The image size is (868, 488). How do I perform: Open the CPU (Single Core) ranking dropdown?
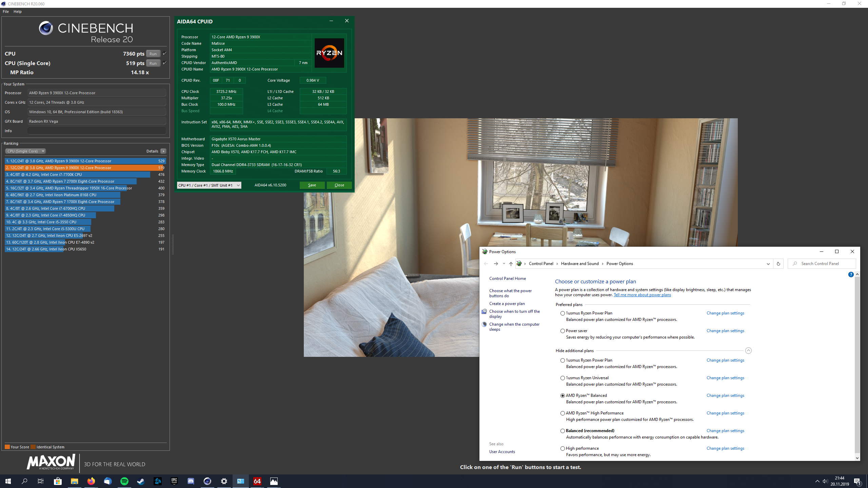(x=25, y=151)
